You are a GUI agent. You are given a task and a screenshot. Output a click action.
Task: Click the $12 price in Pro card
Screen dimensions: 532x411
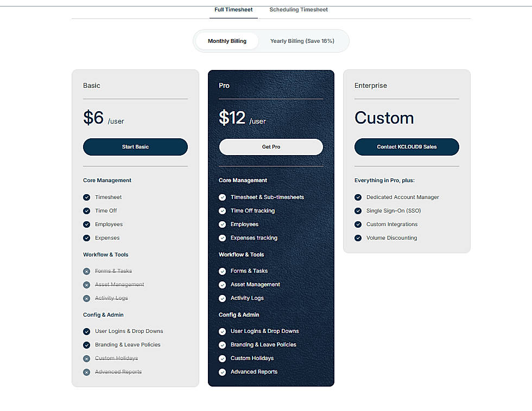[232, 118]
